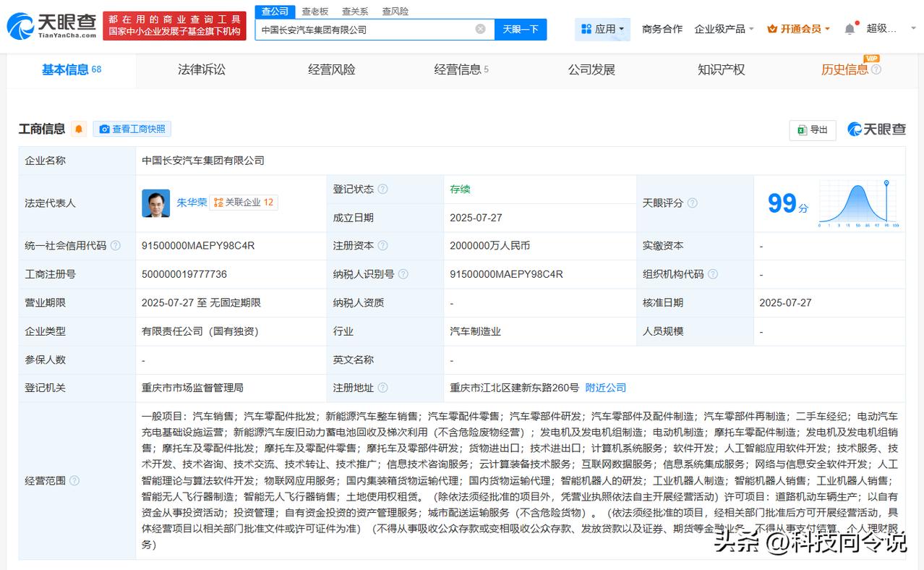Click registered capital 2000000万人民币
The width and height of the screenshot is (924, 570).
tap(489, 246)
